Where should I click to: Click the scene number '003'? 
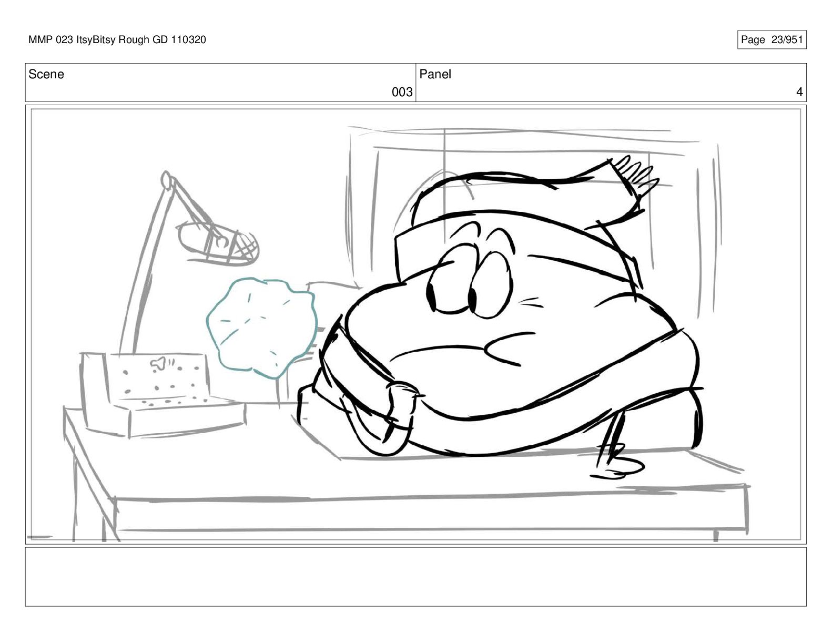pos(402,92)
